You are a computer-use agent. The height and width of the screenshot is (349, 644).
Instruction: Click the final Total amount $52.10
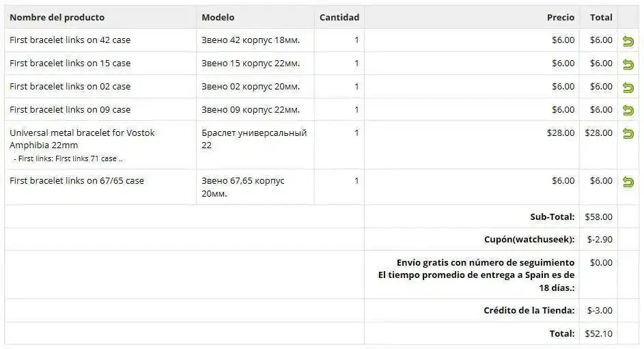598,334
